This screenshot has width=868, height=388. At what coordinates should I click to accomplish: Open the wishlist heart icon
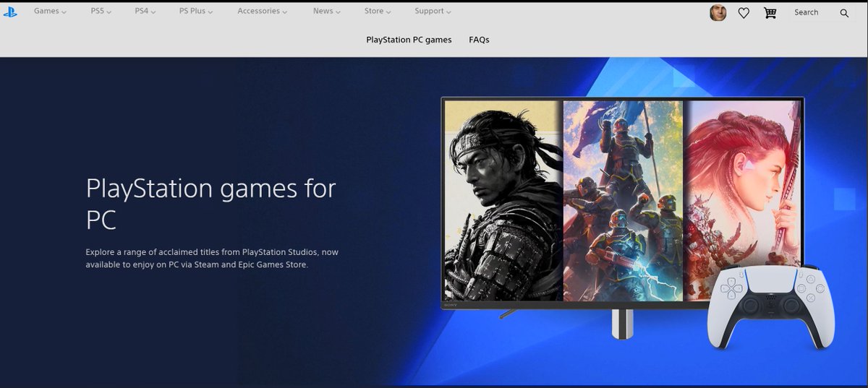coord(744,13)
